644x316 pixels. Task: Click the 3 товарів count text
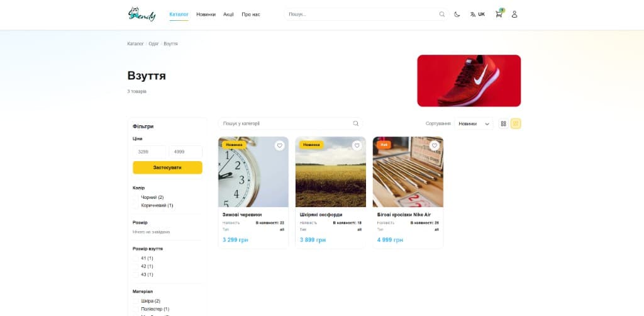point(136,91)
